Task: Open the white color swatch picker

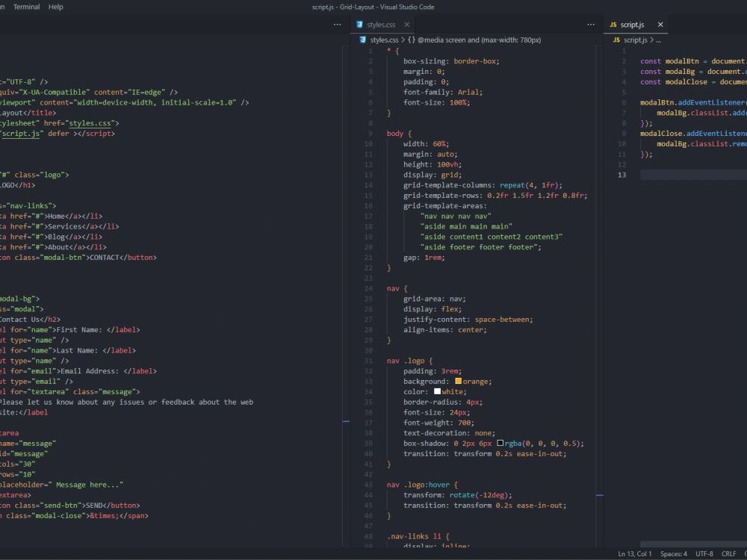Action: [437, 391]
